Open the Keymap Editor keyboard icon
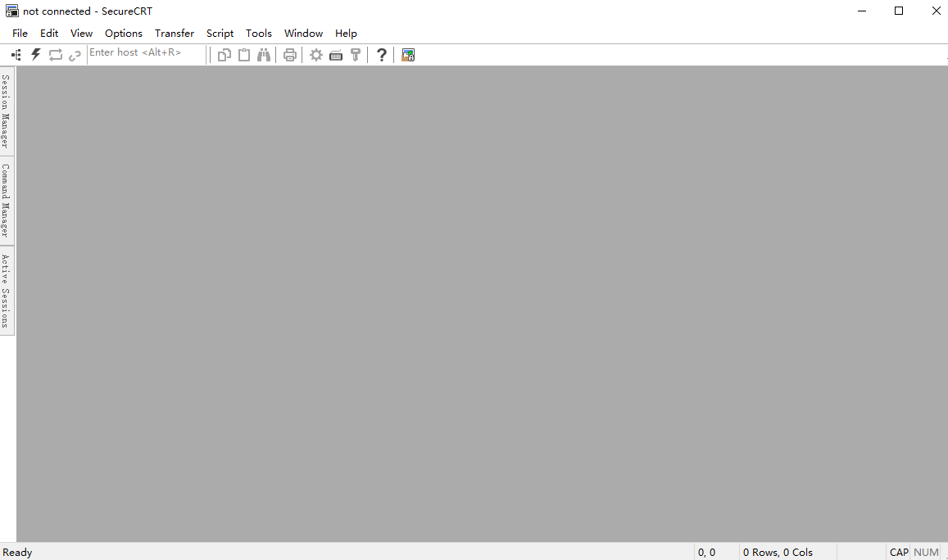Image resolution: width=948 pixels, height=560 pixels. tap(336, 56)
